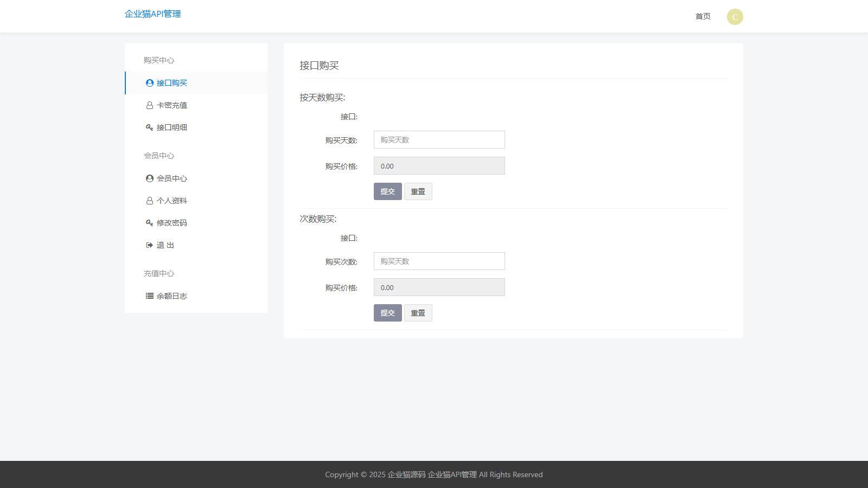This screenshot has height=488, width=868.
Task: Click the key icon beside 修改密码
Action: 150,223
